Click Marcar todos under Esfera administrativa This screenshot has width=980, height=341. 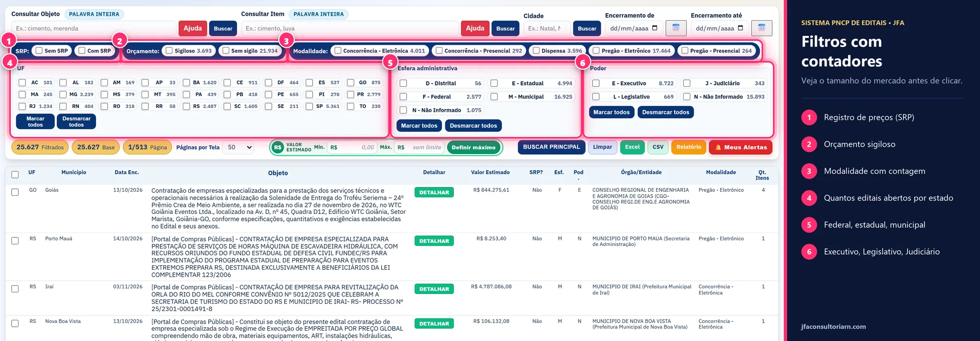tap(419, 126)
